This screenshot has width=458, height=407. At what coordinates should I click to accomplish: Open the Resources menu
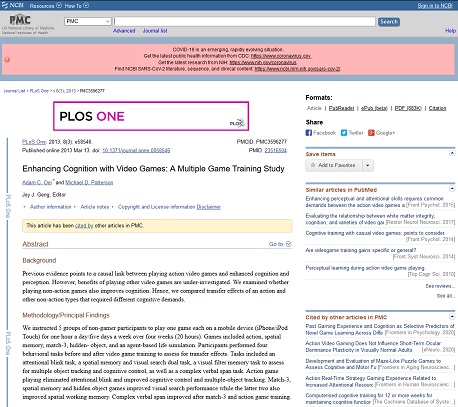click(45, 5)
